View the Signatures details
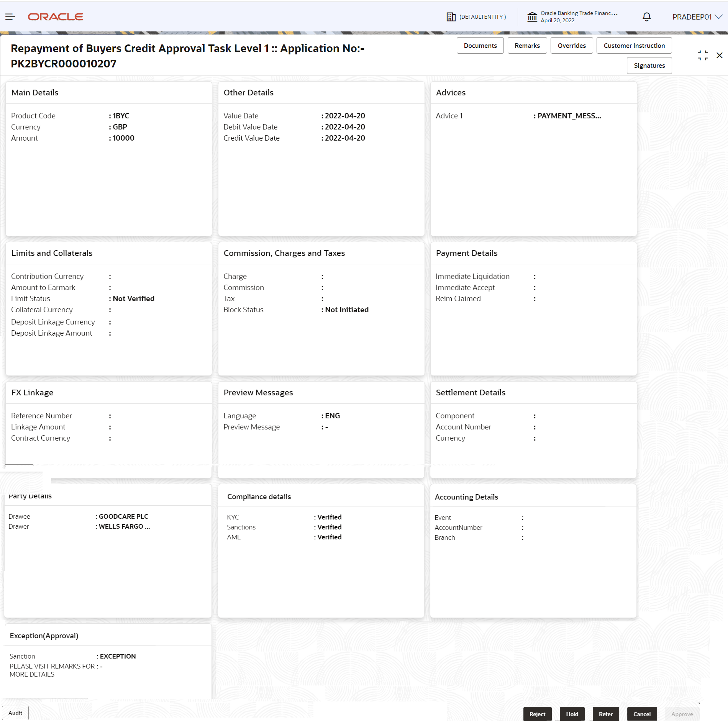Viewport: 728px width, 721px height. coord(649,65)
